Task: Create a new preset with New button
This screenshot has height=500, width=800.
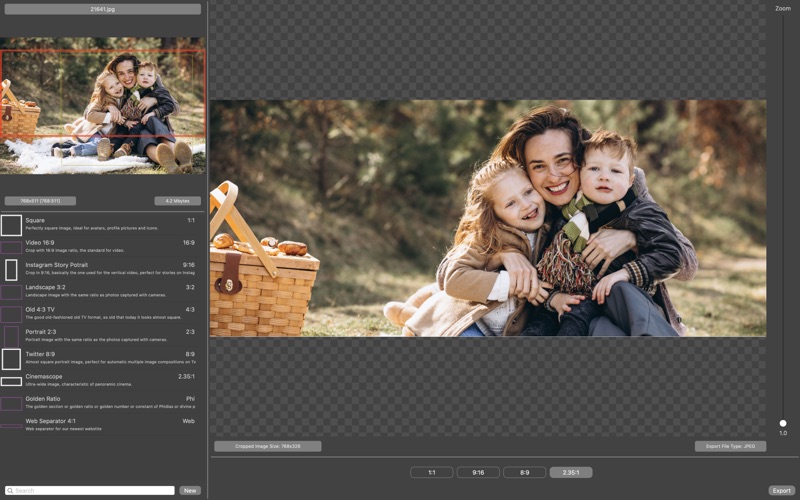Action: 190,490
